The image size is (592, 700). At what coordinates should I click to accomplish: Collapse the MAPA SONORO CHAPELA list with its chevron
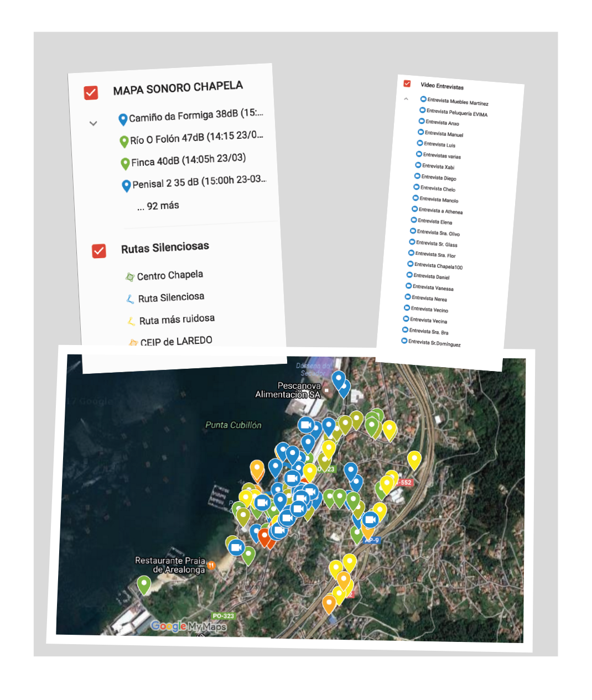point(94,123)
